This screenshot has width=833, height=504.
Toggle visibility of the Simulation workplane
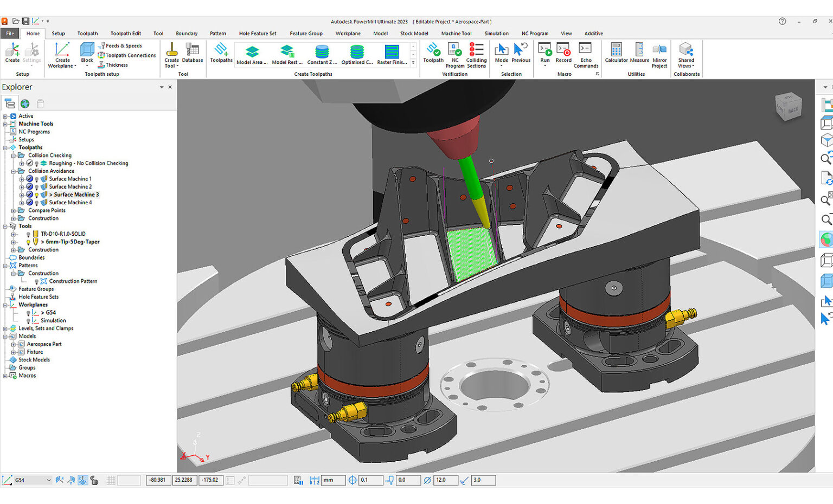28,320
